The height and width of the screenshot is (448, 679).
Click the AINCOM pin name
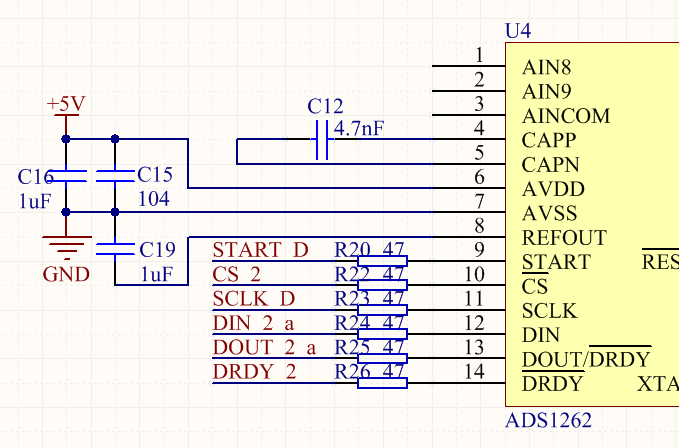pyautogui.click(x=566, y=116)
